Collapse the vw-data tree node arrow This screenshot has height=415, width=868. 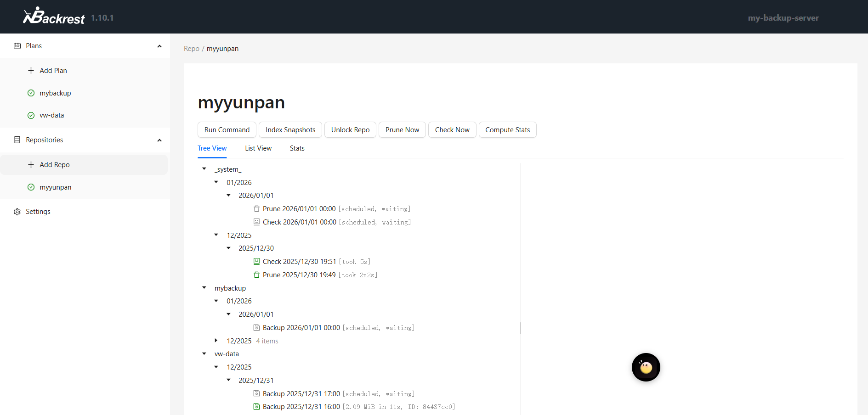point(204,353)
